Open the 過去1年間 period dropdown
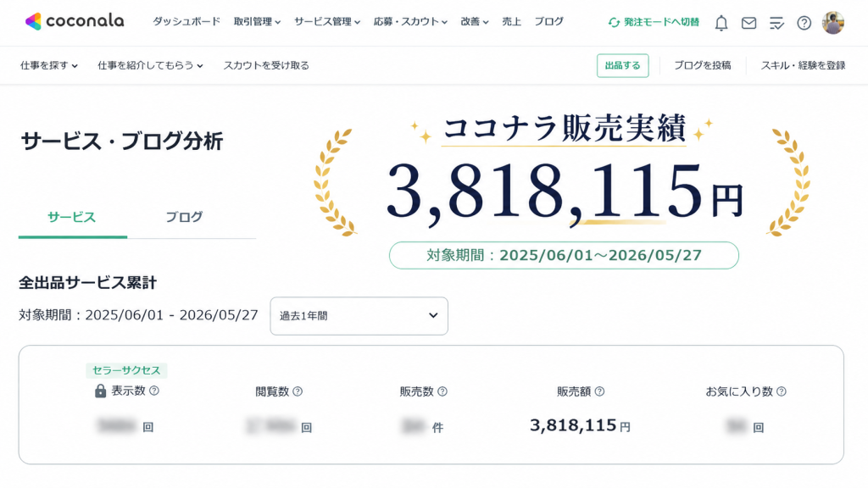 (359, 316)
